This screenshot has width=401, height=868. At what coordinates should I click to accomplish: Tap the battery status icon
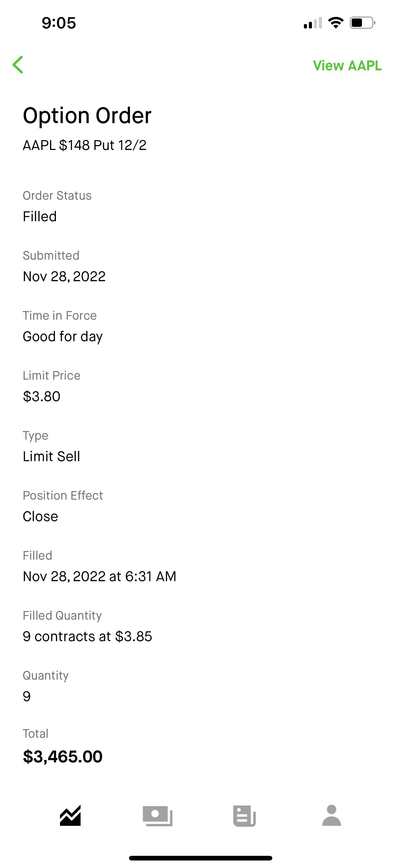point(362,23)
